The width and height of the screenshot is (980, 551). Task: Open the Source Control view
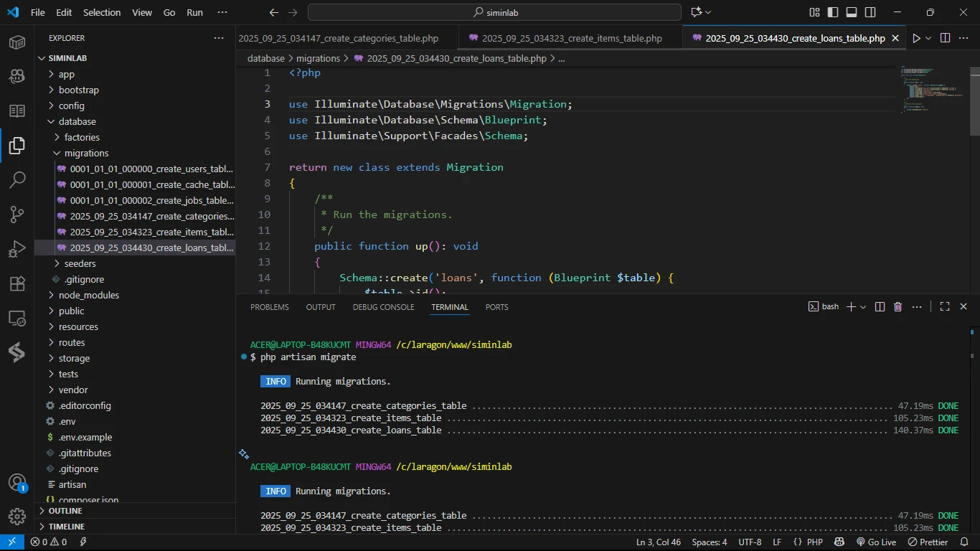(x=17, y=214)
